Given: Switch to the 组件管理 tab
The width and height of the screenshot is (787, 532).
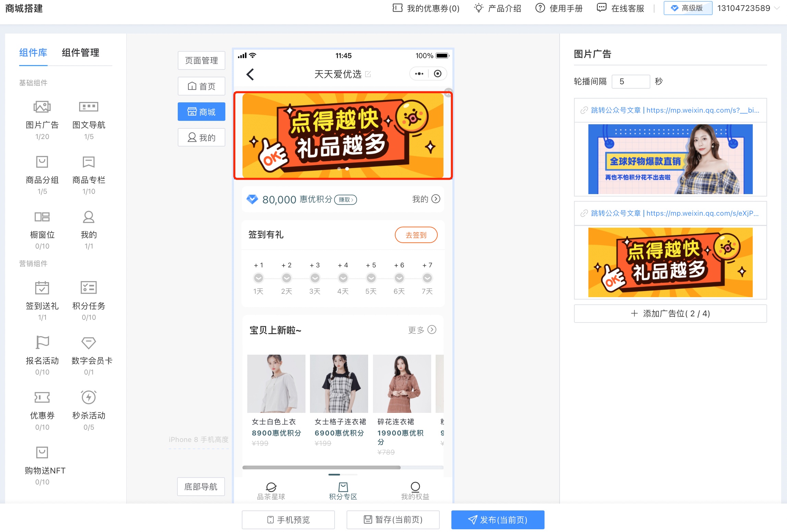Looking at the screenshot, I should 80,53.
